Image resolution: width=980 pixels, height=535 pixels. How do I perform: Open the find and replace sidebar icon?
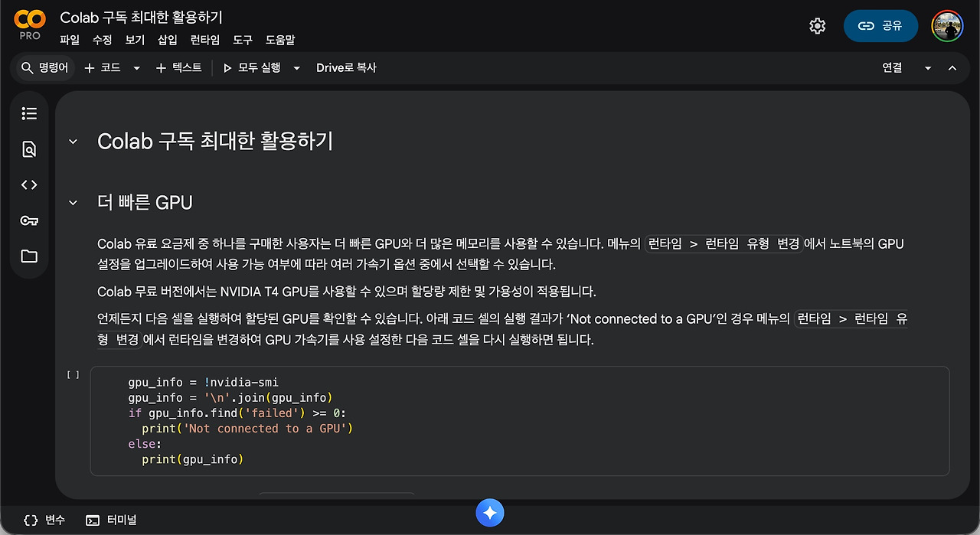[29, 149]
